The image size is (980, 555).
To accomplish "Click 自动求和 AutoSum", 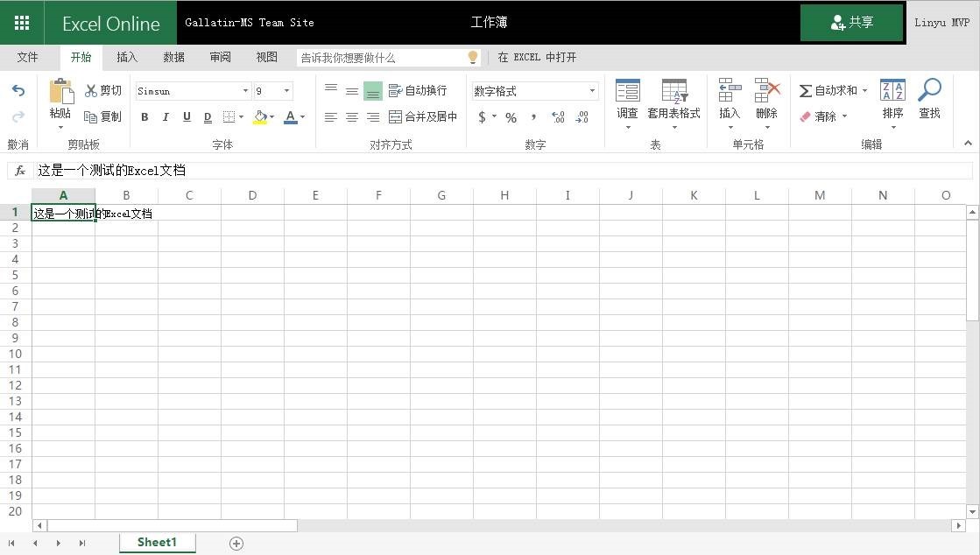I will pyautogui.click(x=828, y=91).
